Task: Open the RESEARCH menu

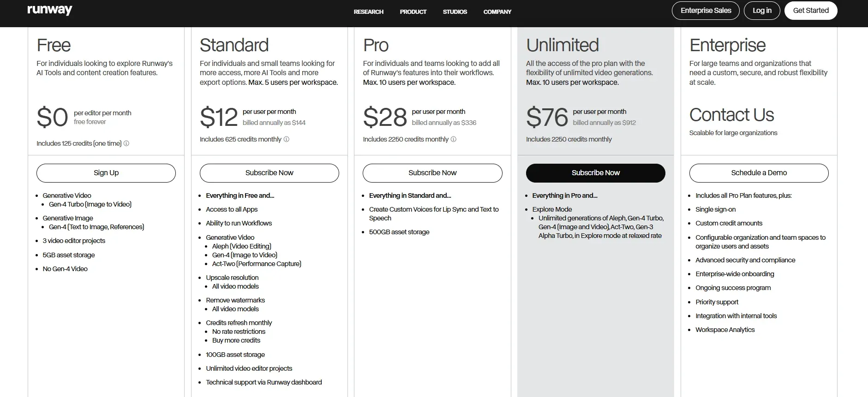Action: pyautogui.click(x=368, y=12)
